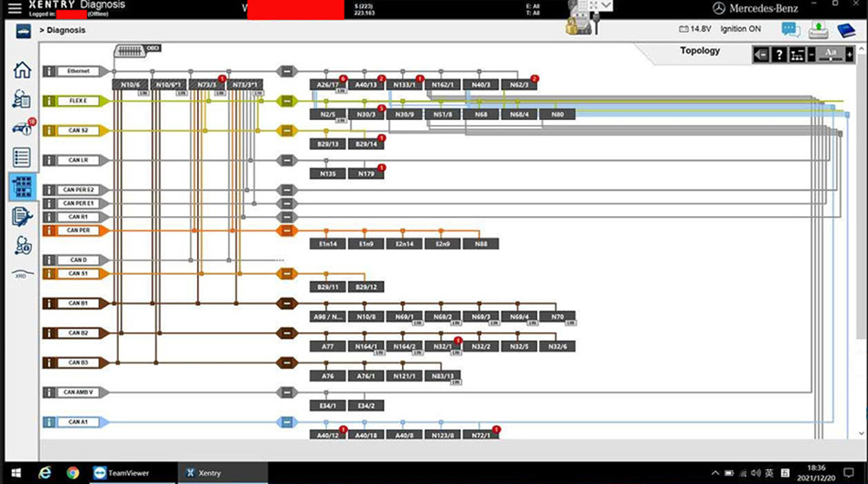Open the XRD sidebar icon
The image size is (868, 484).
tap(23, 274)
